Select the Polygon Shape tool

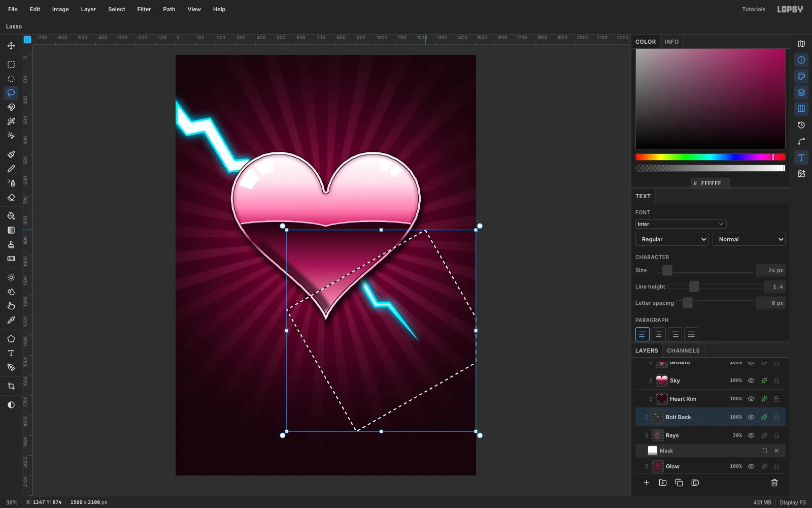coord(11,339)
